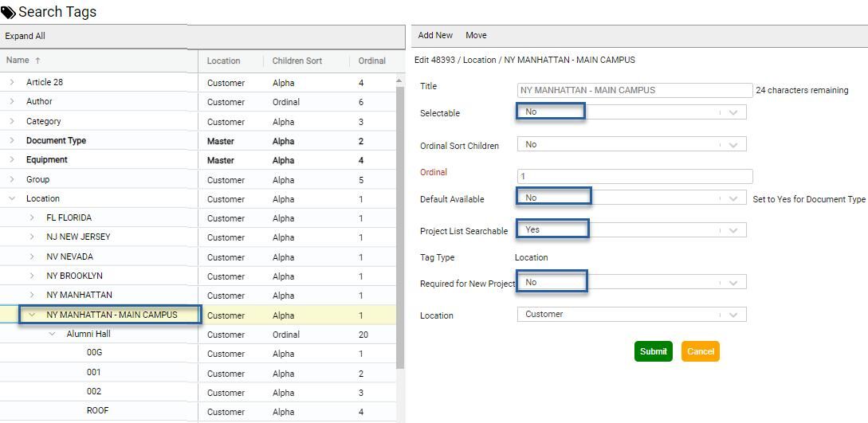Expand the Document Type tree node
The height and width of the screenshot is (423, 868).
pyautogui.click(x=12, y=140)
